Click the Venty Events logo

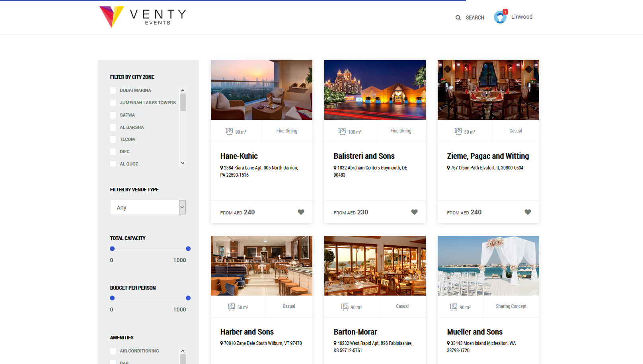pyautogui.click(x=142, y=17)
